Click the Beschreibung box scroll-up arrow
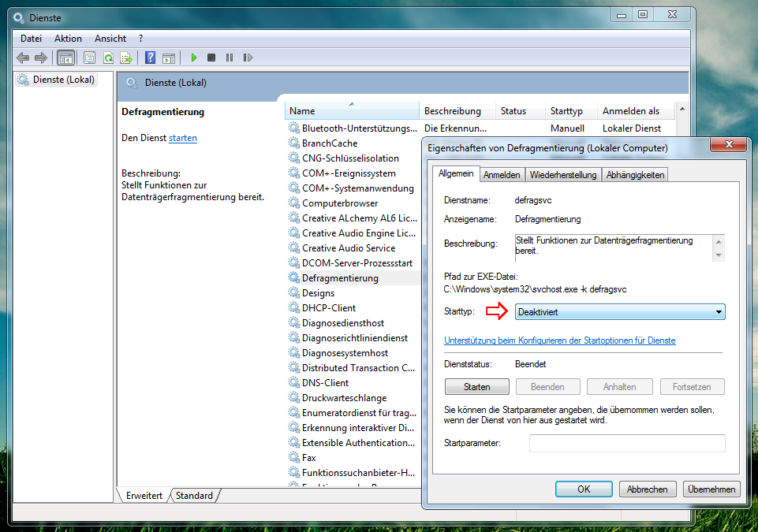The width and height of the screenshot is (758, 532). pos(719,241)
